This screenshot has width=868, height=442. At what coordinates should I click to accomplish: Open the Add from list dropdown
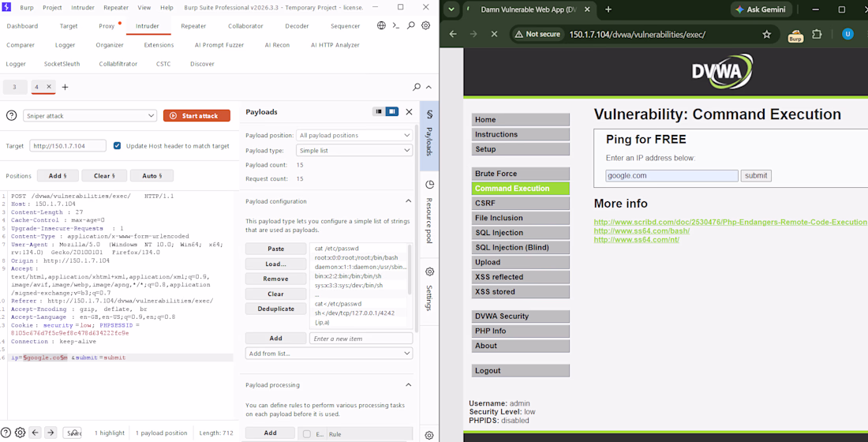pyautogui.click(x=329, y=354)
